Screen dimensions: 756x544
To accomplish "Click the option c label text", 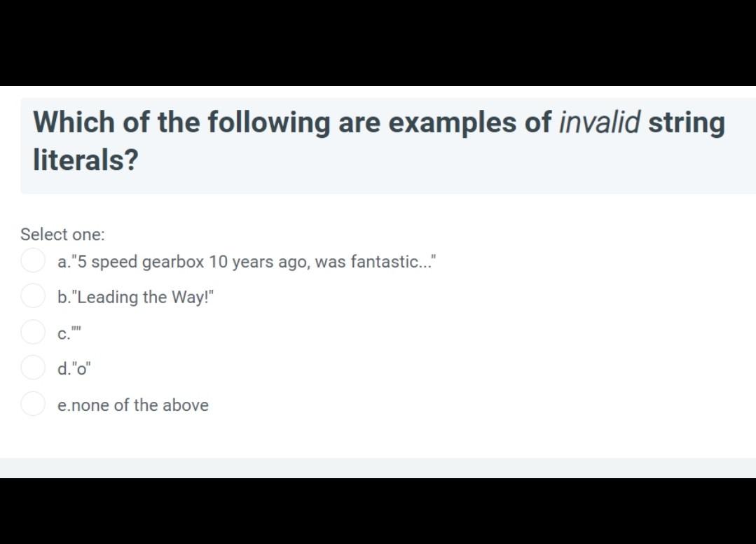I will [69, 333].
